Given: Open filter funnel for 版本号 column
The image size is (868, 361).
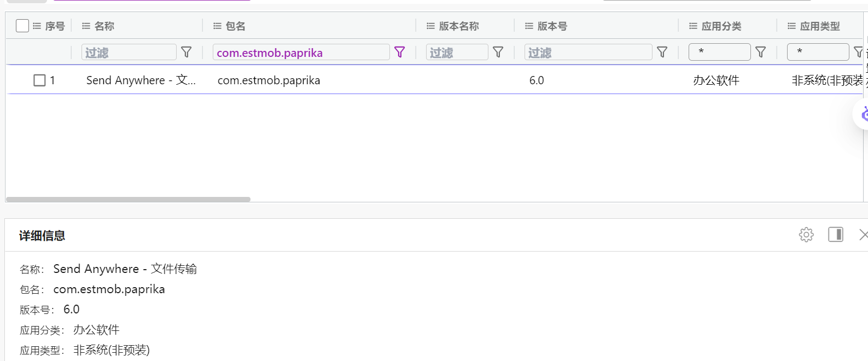Looking at the screenshot, I should pos(662,52).
